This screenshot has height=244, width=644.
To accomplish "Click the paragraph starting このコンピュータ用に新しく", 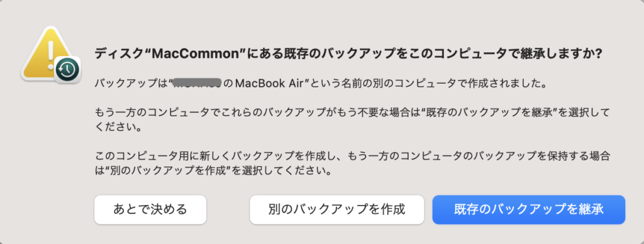I will coord(352,163).
